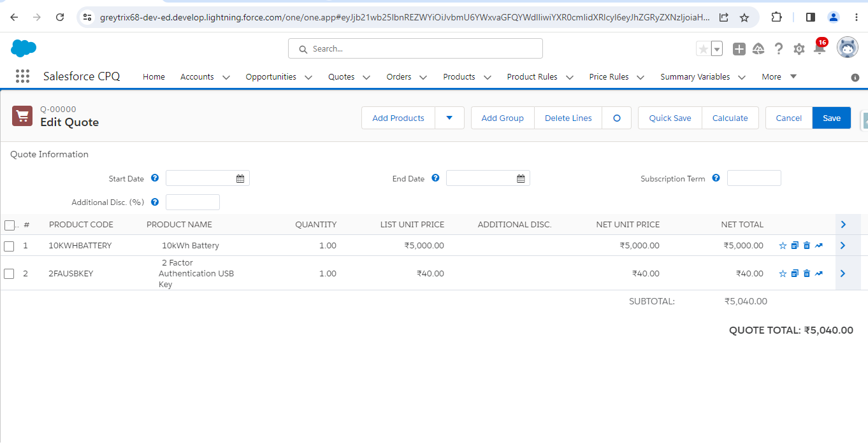This screenshot has width=868, height=447.
Task: Cancel editing the quote
Action: (789, 118)
